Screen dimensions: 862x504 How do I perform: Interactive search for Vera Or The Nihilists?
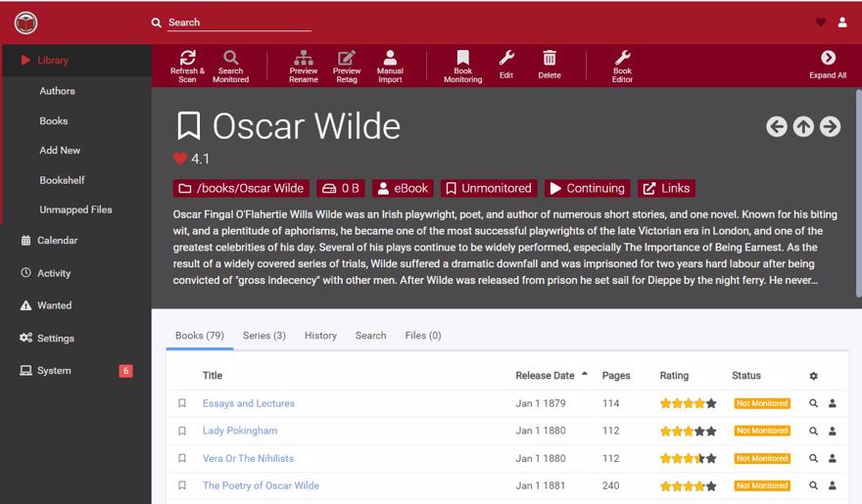pyautogui.click(x=833, y=458)
